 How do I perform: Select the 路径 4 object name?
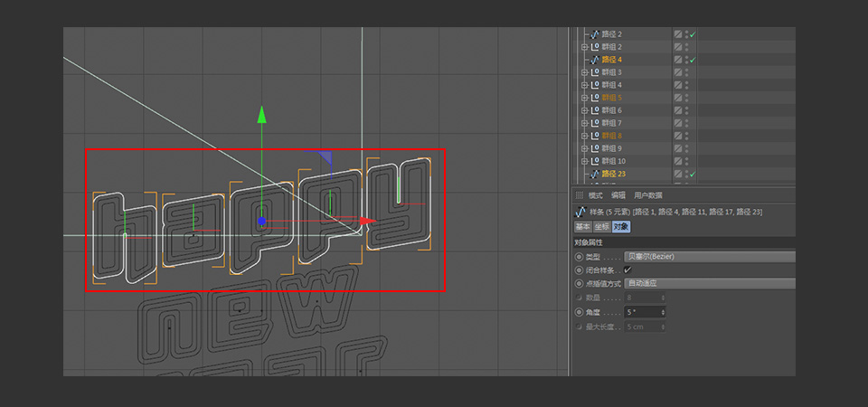coord(612,60)
